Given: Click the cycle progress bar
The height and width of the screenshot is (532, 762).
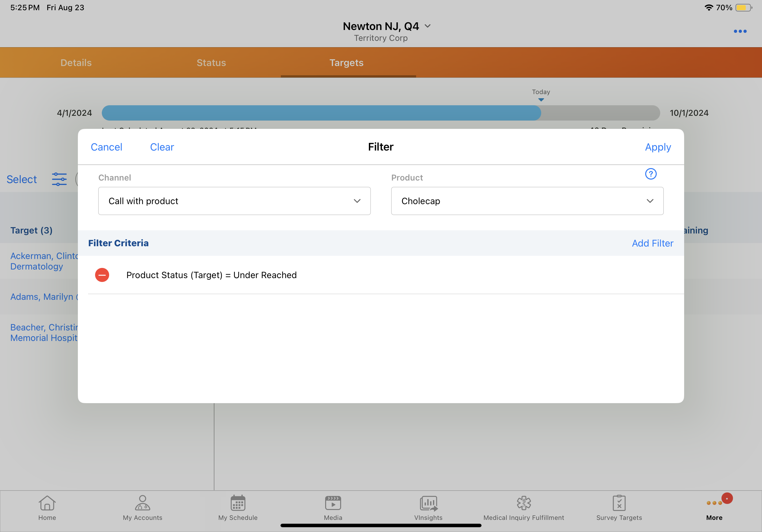Looking at the screenshot, I should (x=381, y=113).
